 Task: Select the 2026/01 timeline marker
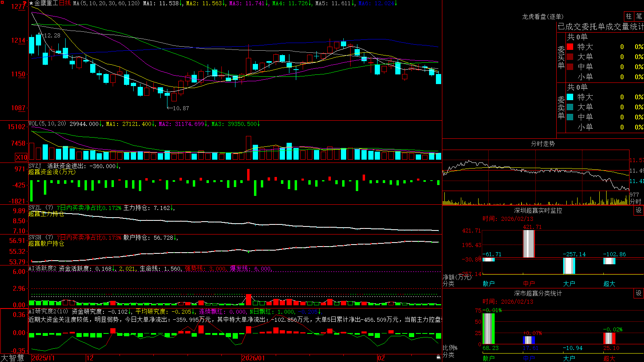pos(254,358)
